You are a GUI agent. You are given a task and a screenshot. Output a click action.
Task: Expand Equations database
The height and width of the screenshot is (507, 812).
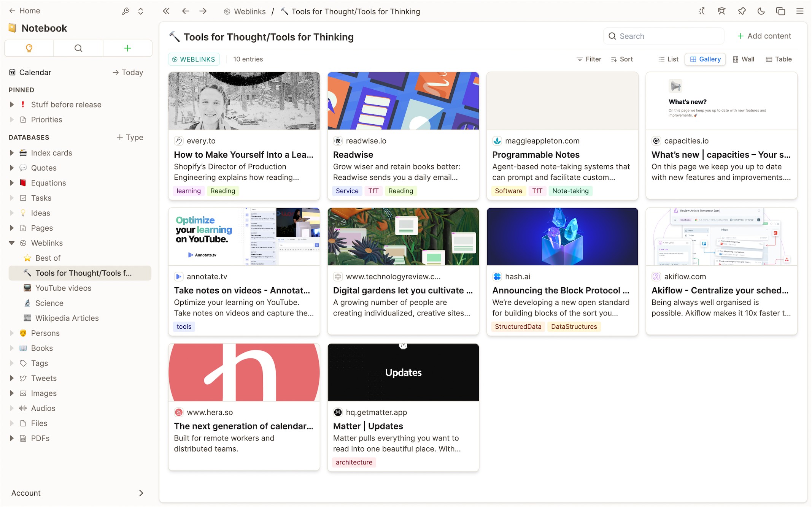(x=11, y=183)
